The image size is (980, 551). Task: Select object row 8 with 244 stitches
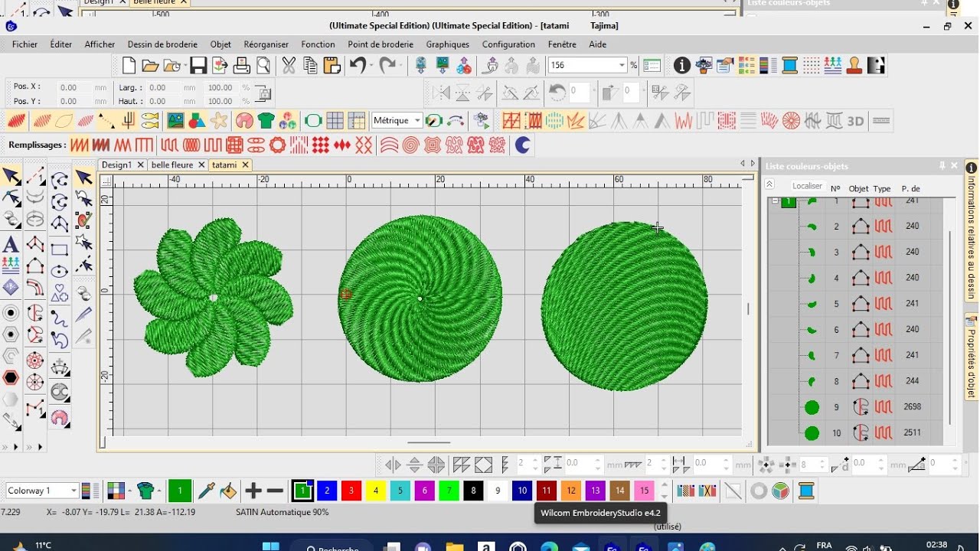click(x=856, y=381)
